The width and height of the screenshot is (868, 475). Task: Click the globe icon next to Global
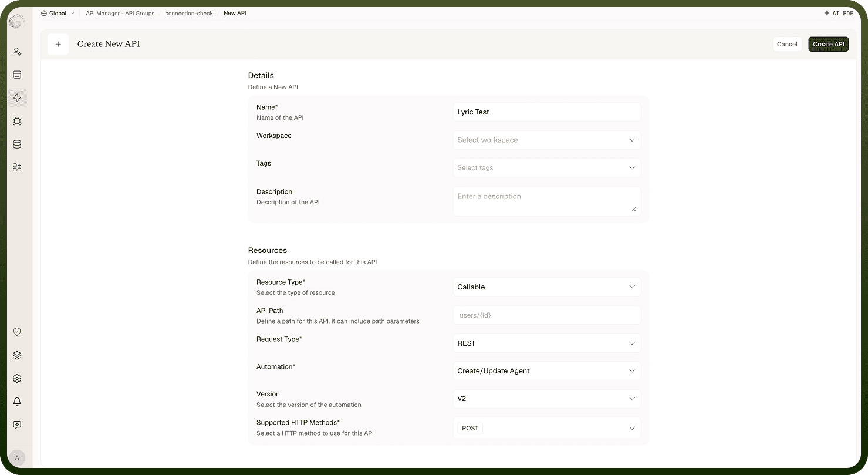click(x=44, y=13)
